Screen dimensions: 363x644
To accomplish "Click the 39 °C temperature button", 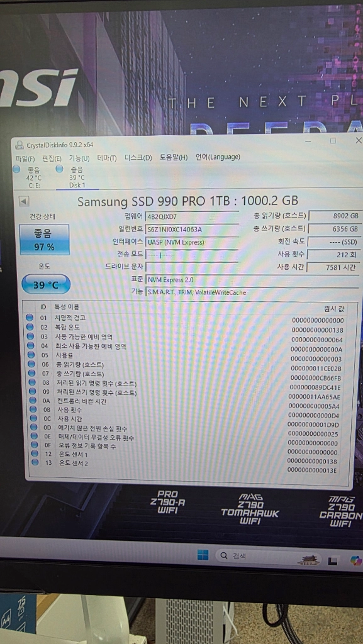I will pyautogui.click(x=45, y=285).
